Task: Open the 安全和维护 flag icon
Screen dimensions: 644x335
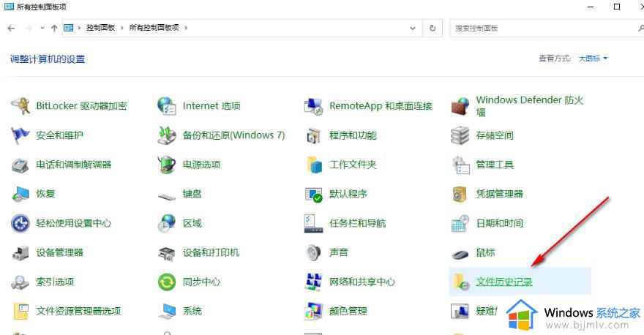Action: 20,135
